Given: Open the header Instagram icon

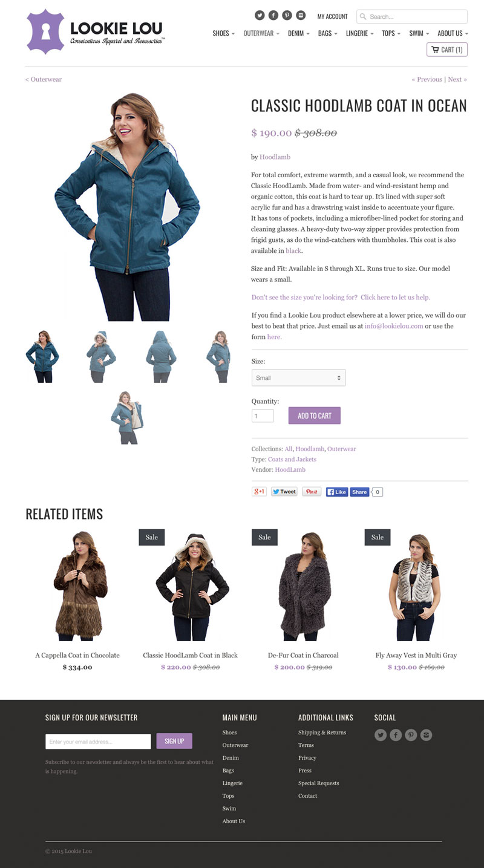Looking at the screenshot, I should (x=301, y=15).
